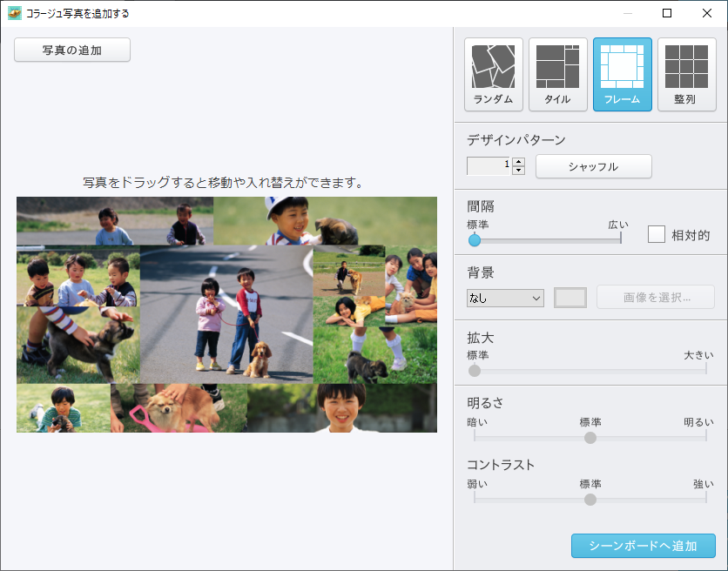Click the 明るさ slider handle
Image resolution: width=728 pixels, height=571 pixels.
tap(590, 438)
